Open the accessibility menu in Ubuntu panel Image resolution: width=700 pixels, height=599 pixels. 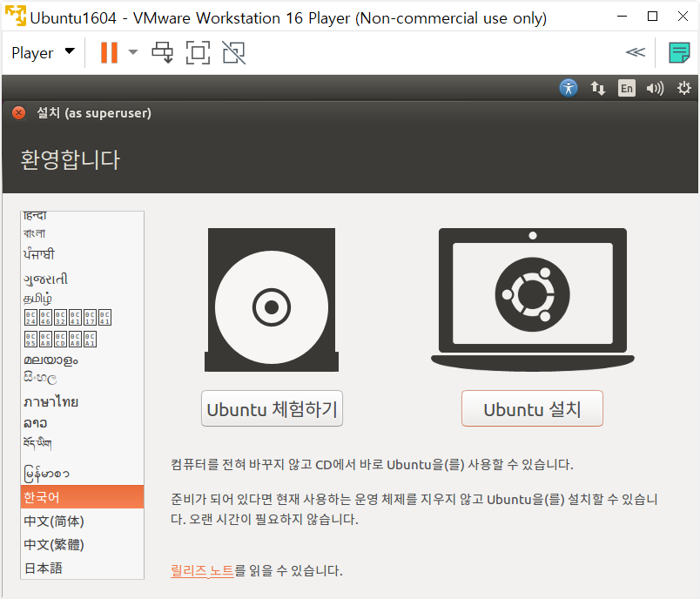pos(569,88)
